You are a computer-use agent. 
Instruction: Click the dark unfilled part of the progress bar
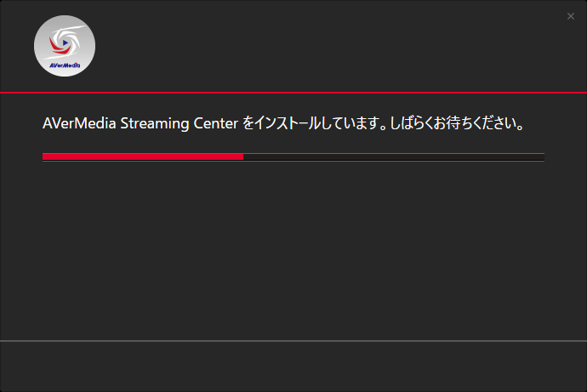[393, 156]
